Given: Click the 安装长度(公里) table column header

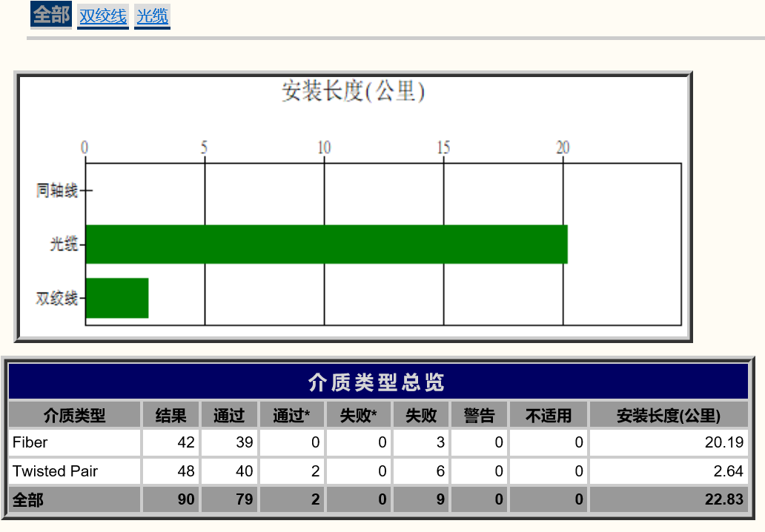Looking at the screenshot, I should (x=668, y=415).
